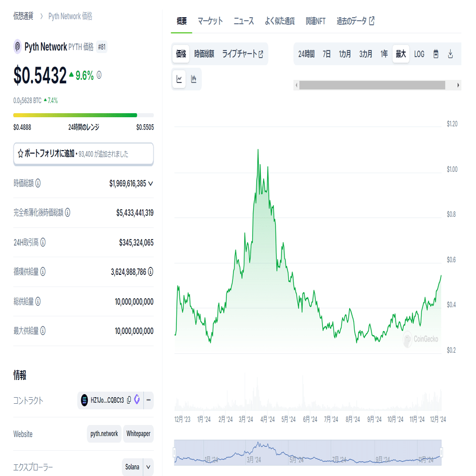Switch to the よく似た通貨 tab
This screenshot has width=476, height=476.
click(x=279, y=21)
